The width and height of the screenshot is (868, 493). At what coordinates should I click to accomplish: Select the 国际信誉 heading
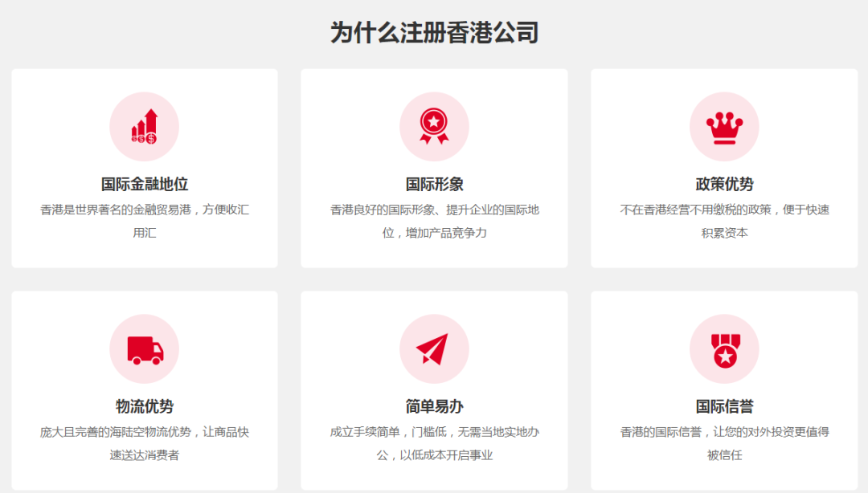pyautogui.click(x=724, y=406)
